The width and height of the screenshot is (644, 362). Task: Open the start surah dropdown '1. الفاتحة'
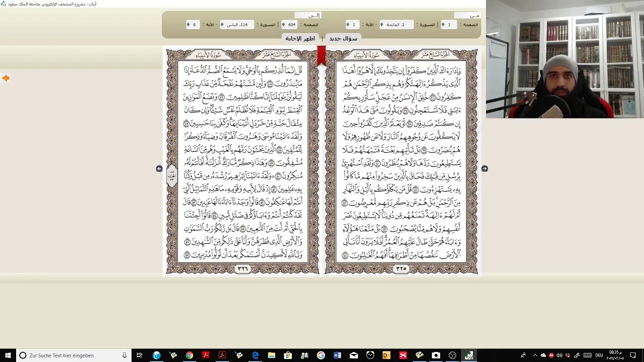click(396, 25)
